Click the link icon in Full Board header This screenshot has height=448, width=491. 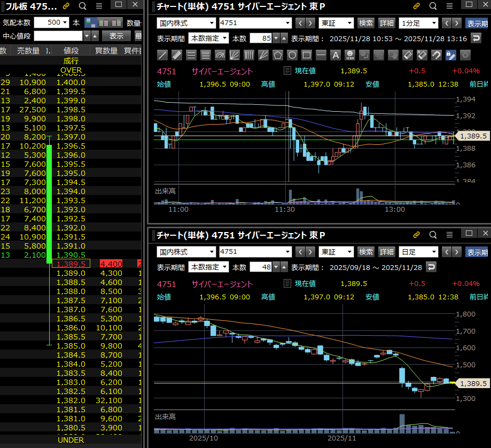coord(66,6)
